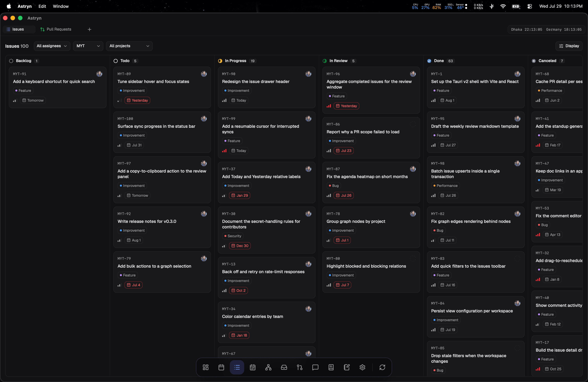Click Yesterday due date on MYT-89
588x382 pixels.
coord(137,100)
